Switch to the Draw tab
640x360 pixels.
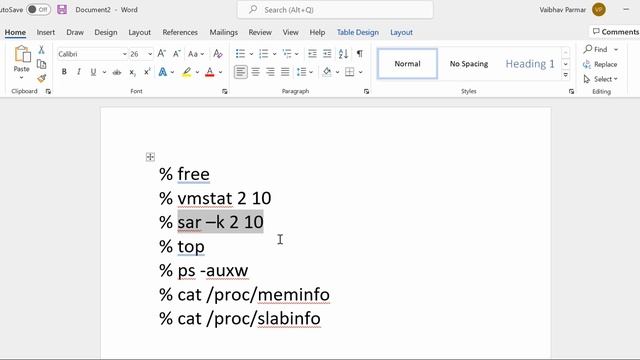[75, 32]
